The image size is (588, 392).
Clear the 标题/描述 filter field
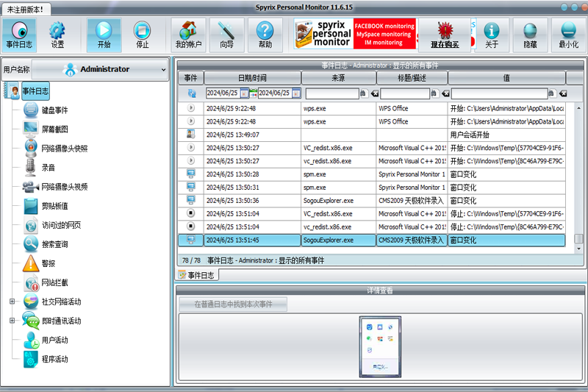pyautogui.click(x=445, y=93)
